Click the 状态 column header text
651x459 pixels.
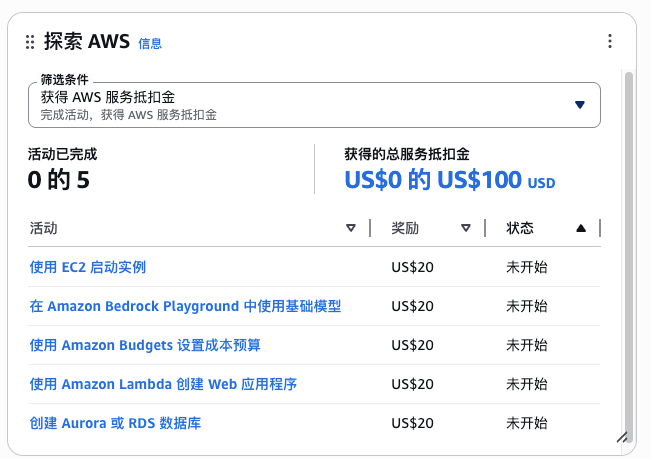click(520, 228)
